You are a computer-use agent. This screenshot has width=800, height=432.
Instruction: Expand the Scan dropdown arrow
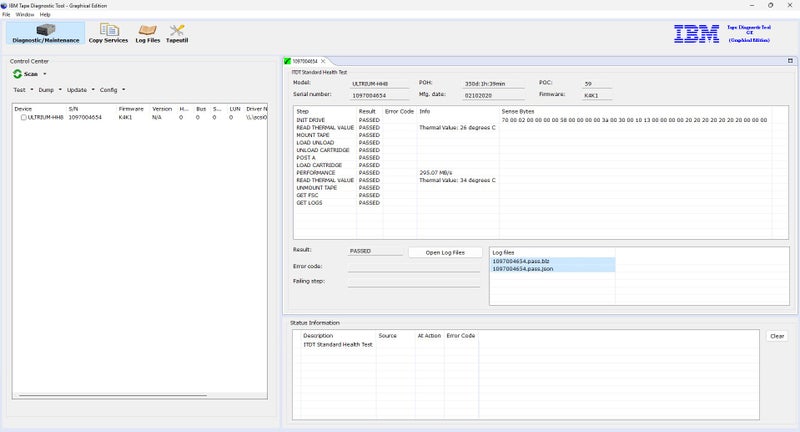pos(44,74)
